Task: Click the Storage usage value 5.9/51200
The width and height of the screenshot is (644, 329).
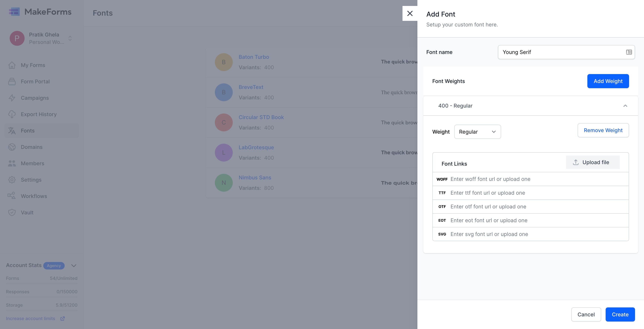Action: click(x=67, y=305)
